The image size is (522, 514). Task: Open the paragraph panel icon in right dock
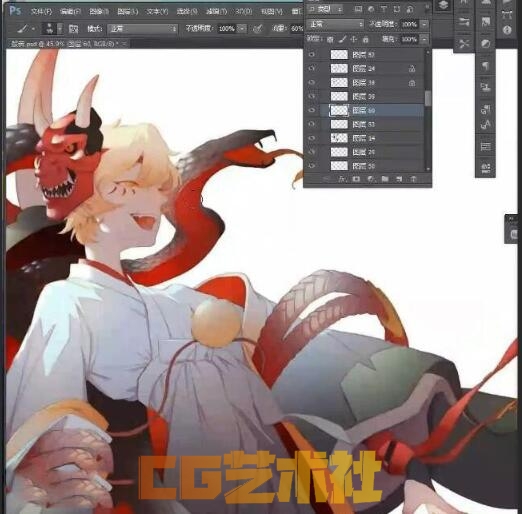tap(485, 65)
